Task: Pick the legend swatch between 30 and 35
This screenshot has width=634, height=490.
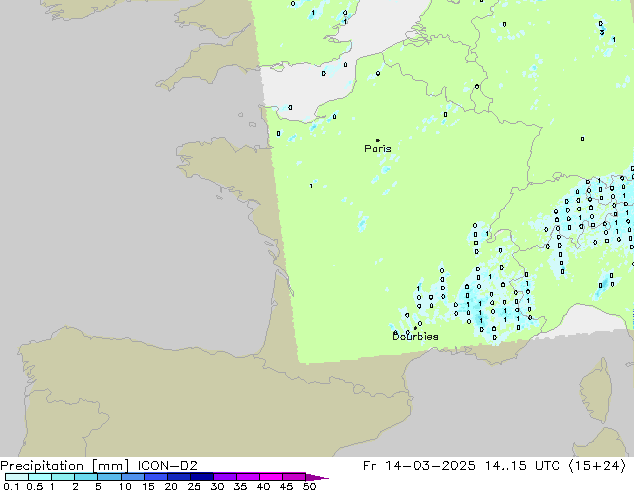Action: pos(225,477)
